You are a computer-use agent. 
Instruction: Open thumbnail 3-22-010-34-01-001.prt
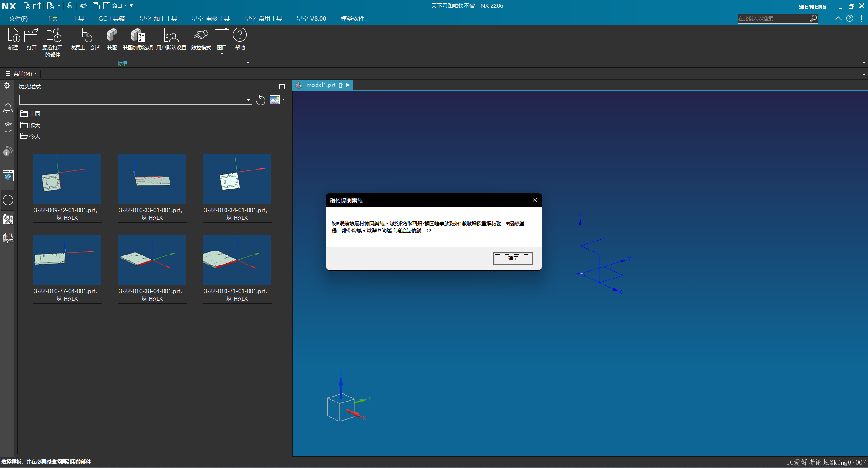pyautogui.click(x=237, y=183)
